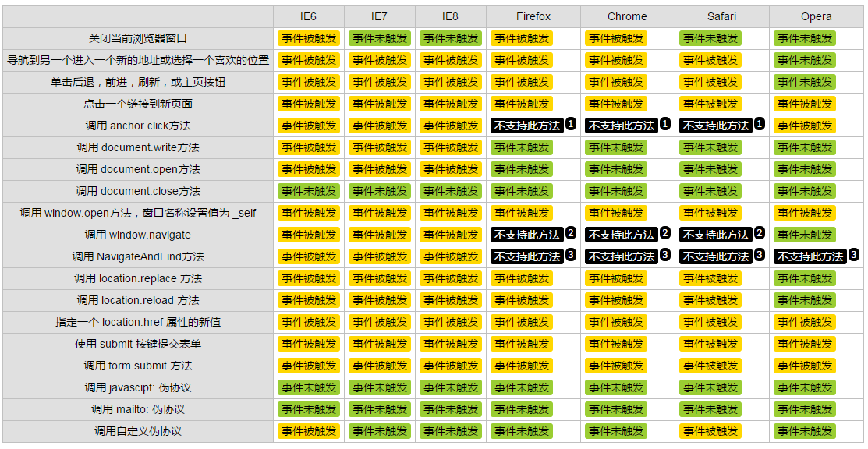The height and width of the screenshot is (449, 868).
Task: Click IE6 事件被触发 cell in 调用自定义伪协议 row
Action: point(309,431)
